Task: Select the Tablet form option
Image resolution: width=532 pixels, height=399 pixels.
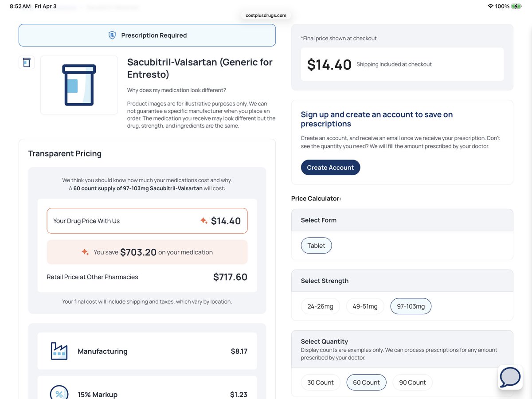Action: (316, 246)
